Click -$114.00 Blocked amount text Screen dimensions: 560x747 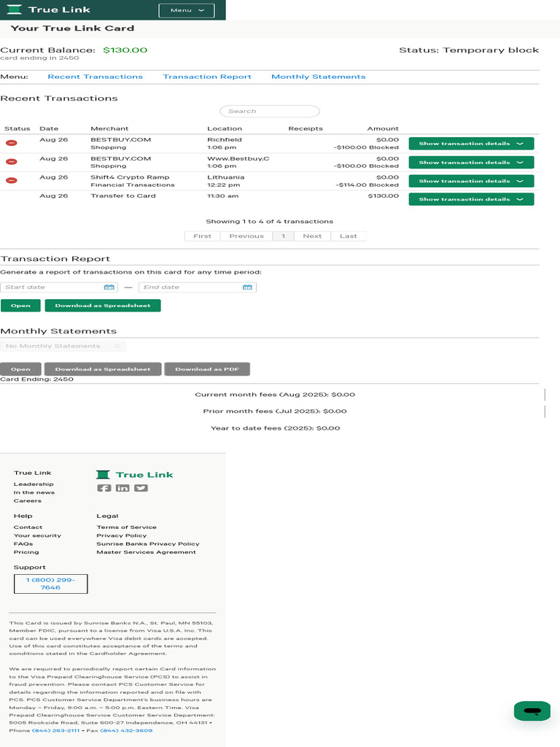coord(367,185)
